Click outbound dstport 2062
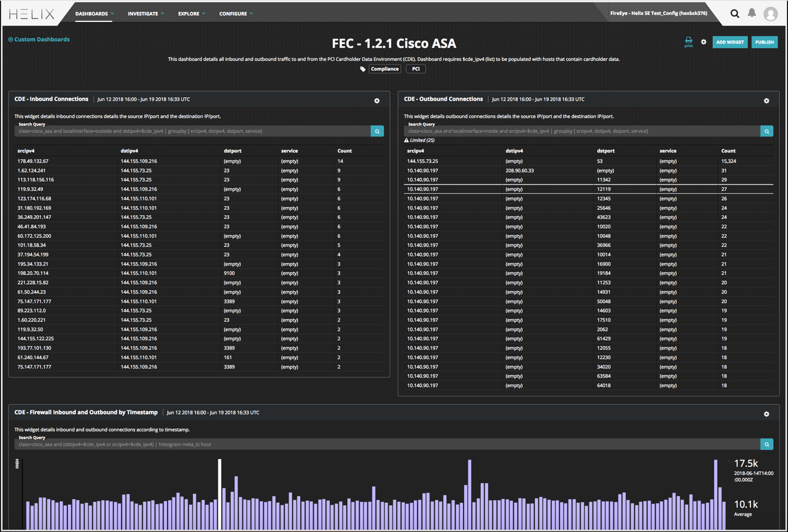This screenshot has width=788, height=532. point(602,329)
